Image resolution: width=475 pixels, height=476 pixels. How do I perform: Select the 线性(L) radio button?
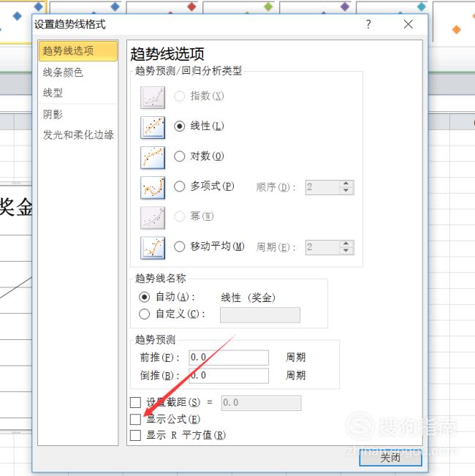click(x=179, y=126)
